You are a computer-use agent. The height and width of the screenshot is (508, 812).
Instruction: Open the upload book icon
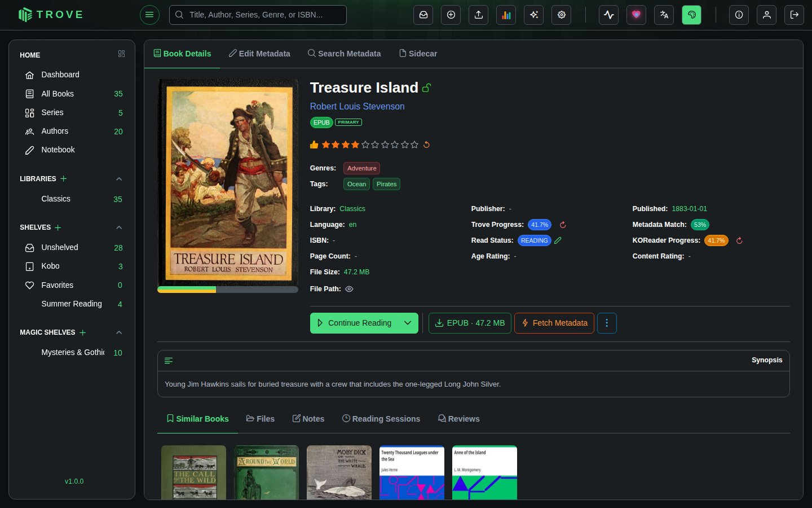[x=479, y=15]
